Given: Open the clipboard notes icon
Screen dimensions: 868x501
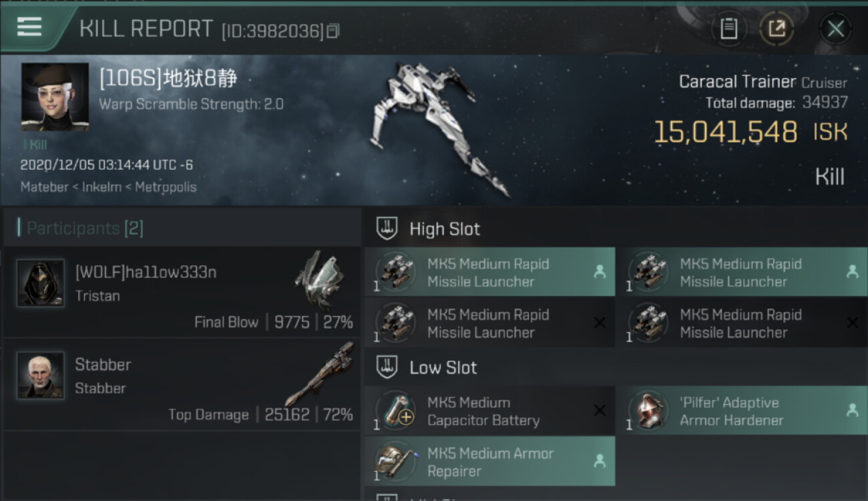Looking at the screenshot, I should coord(728,28).
